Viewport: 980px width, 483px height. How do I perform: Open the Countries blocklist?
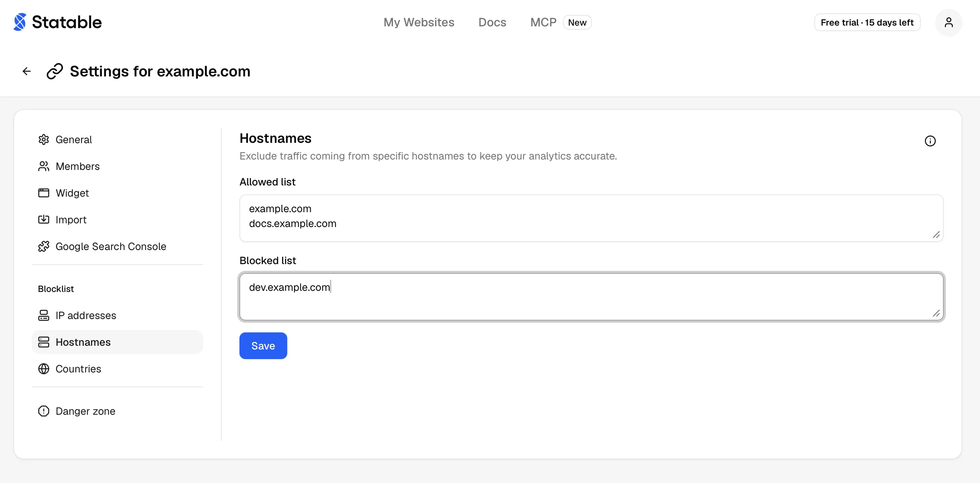click(117, 369)
